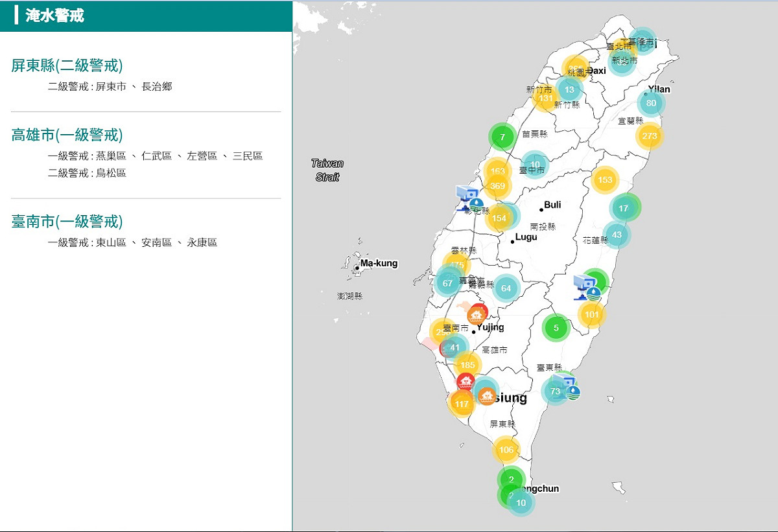778x532 pixels.
Task: Click the orange cluster marker labeled 117
Action: tap(462, 404)
